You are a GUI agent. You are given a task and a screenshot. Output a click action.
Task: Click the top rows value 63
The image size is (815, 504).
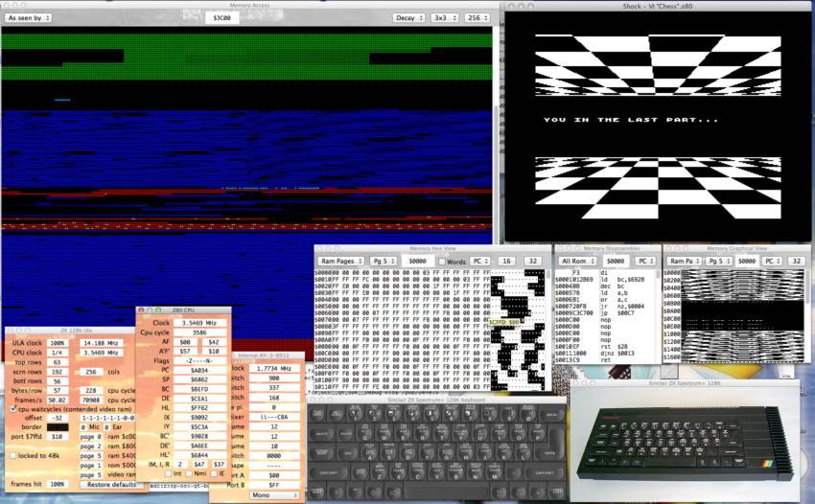(58, 362)
